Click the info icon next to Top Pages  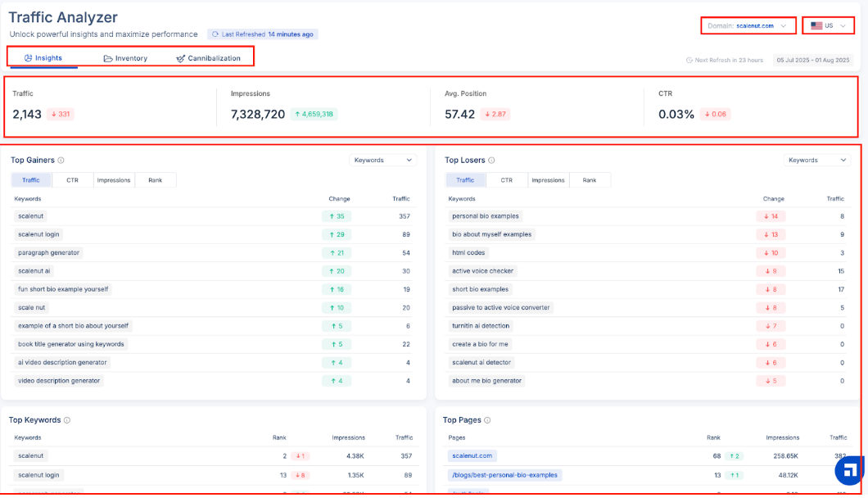click(x=487, y=420)
